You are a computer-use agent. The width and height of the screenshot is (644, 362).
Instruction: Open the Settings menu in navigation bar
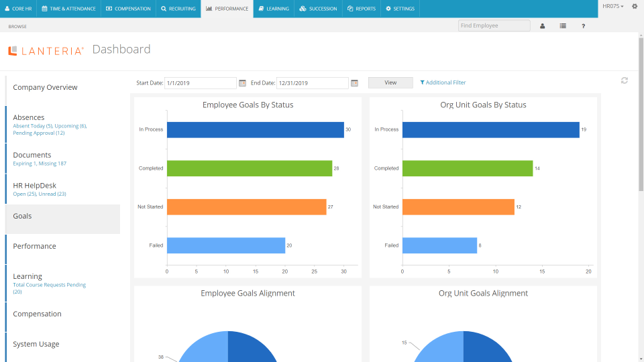(x=400, y=9)
